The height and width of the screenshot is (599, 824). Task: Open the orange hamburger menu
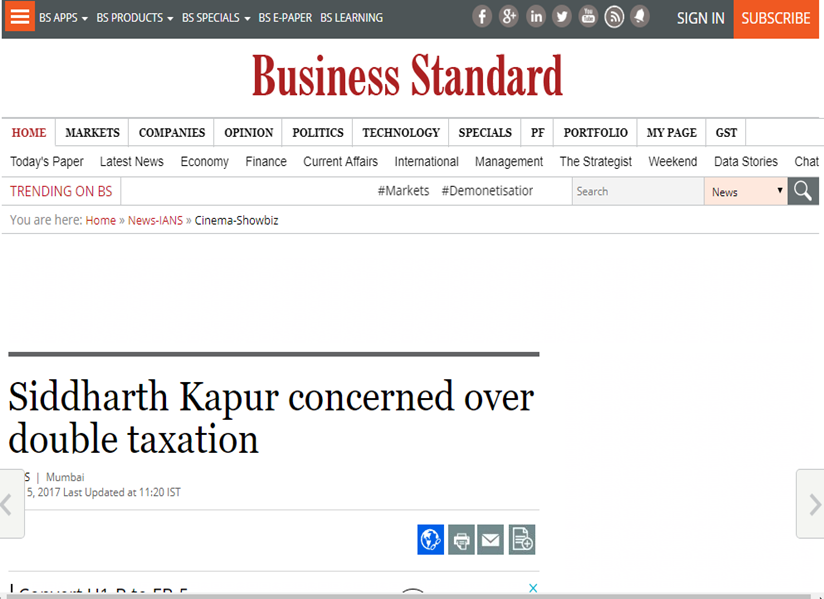point(20,16)
